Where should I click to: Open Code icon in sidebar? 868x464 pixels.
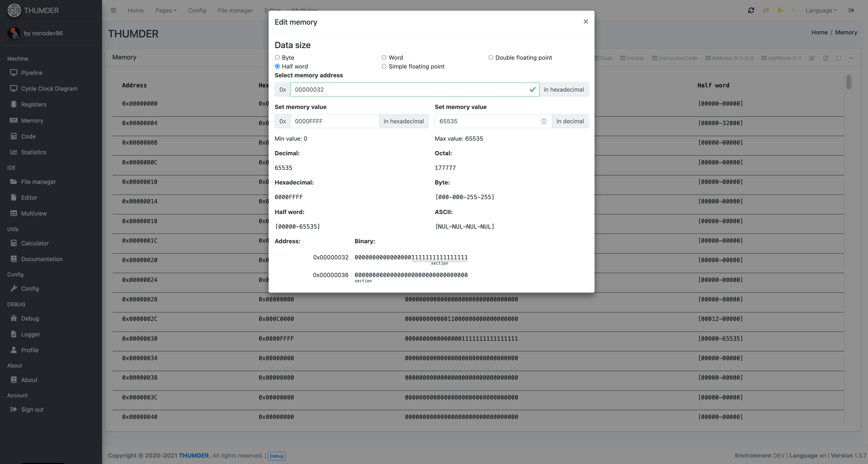tap(13, 136)
